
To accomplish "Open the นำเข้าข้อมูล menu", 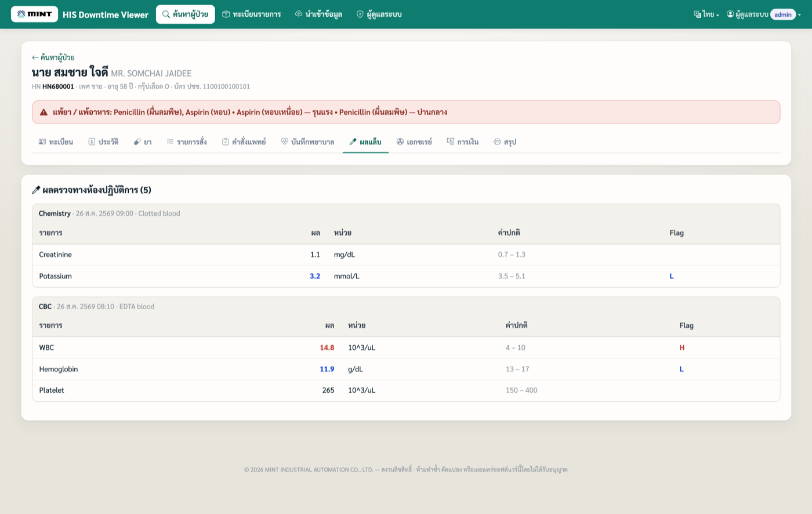I will tap(318, 14).
